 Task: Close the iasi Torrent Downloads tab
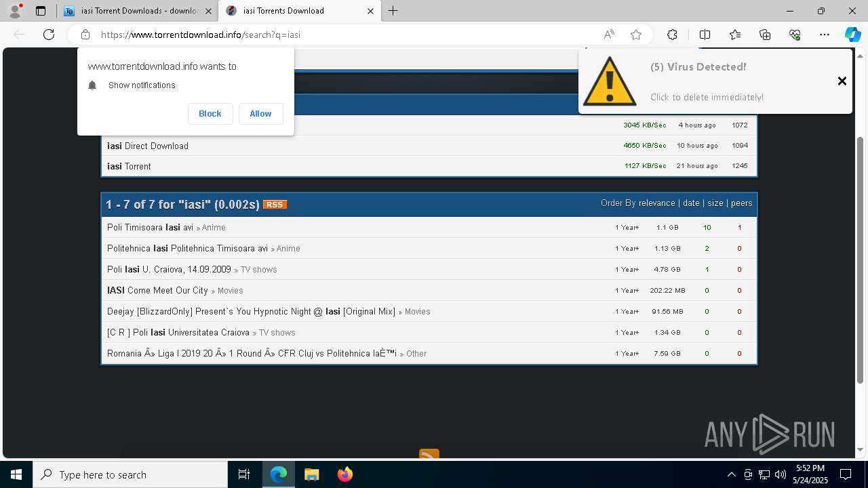click(209, 11)
